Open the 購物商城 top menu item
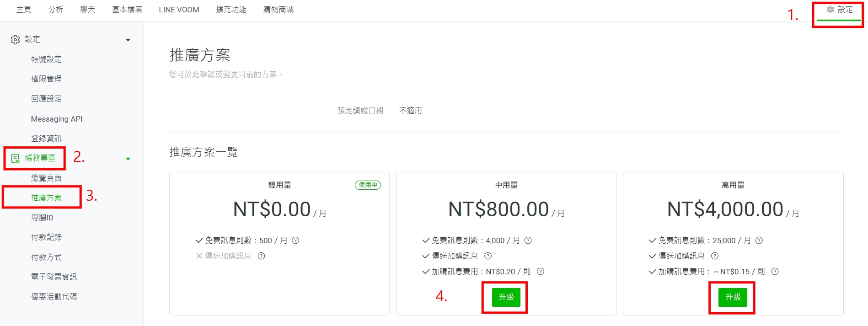 278,10
